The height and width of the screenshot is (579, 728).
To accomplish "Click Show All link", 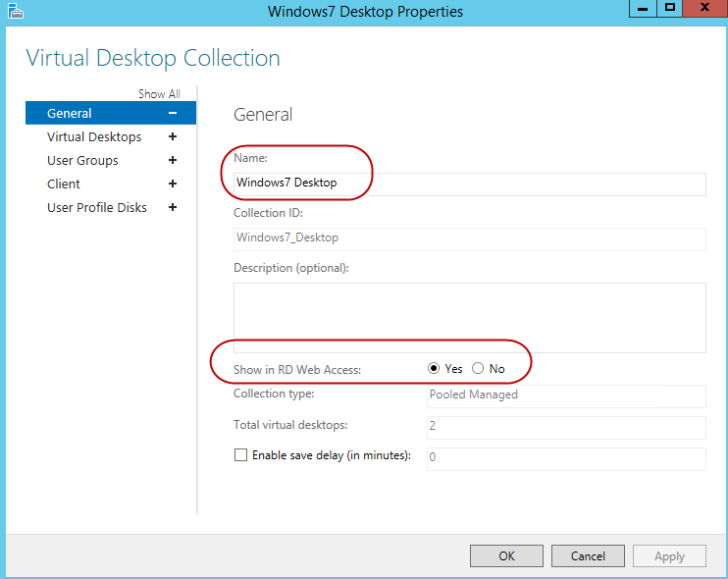I will point(159,94).
